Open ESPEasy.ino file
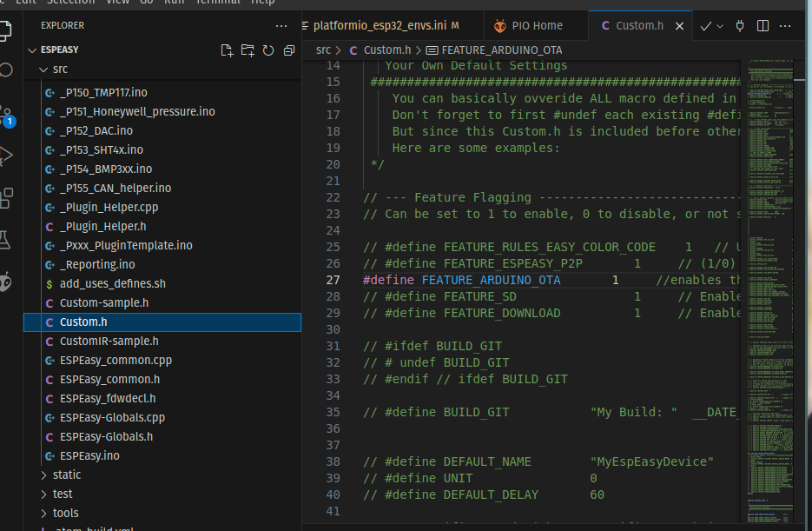Screen dimensions: 812x531 [162, 456]
